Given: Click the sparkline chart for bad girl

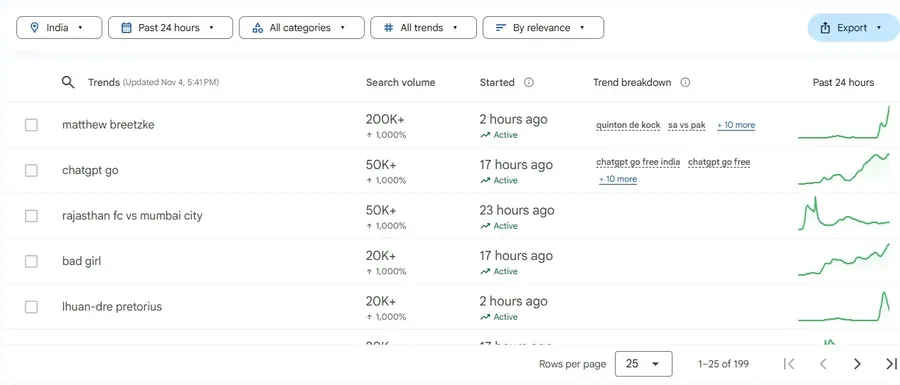Looking at the screenshot, I should point(844,260).
